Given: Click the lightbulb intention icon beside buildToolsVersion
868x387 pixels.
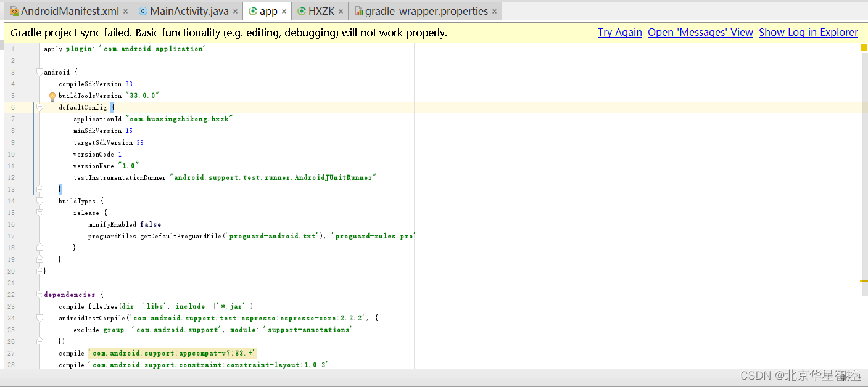Looking at the screenshot, I should 52,96.
